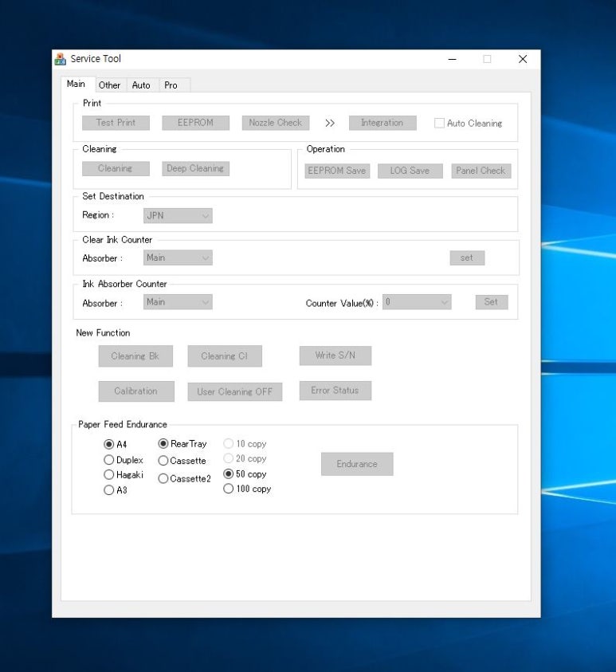616x672 pixels.
Task: Open the Panel Check operation
Action: tap(481, 171)
